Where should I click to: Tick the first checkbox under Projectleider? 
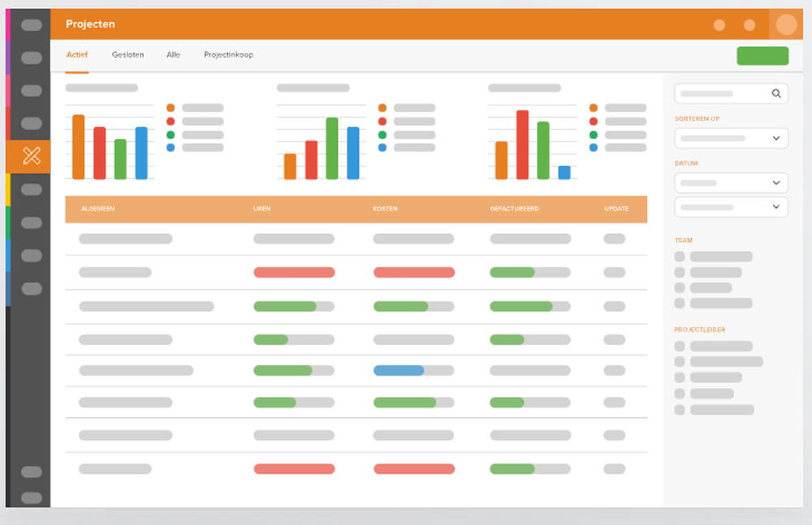pyautogui.click(x=680, y=346)
